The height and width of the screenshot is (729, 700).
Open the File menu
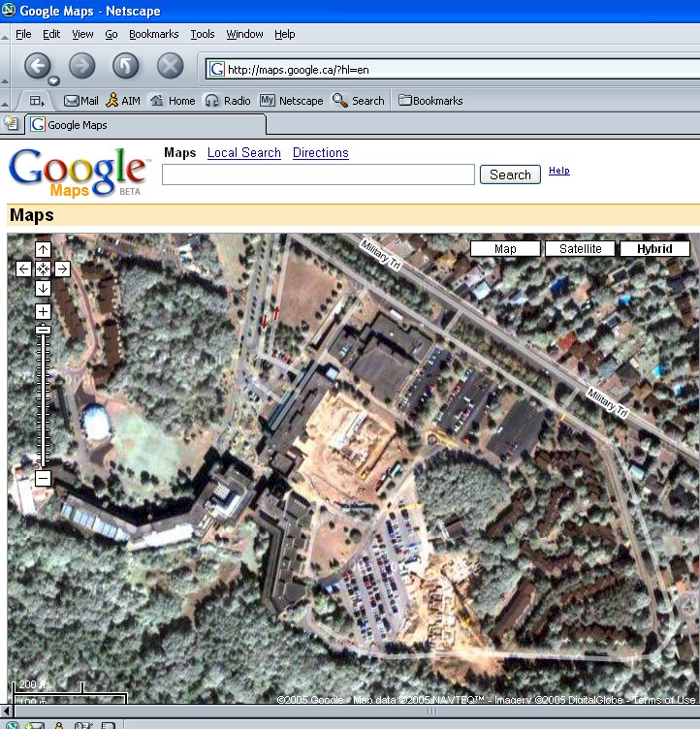point(23,34)
